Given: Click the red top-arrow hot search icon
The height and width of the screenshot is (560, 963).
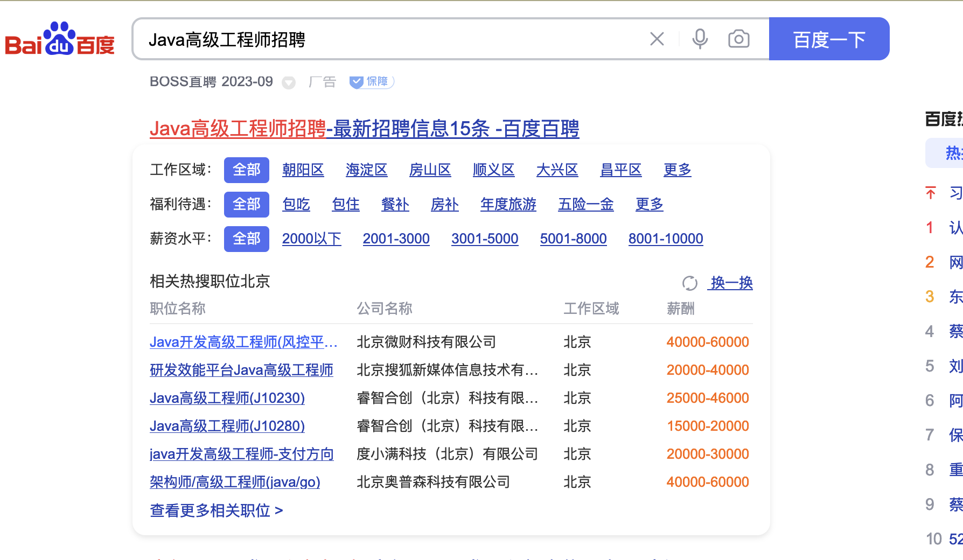Looking at the screenshot, I should [x=930, y=193].
